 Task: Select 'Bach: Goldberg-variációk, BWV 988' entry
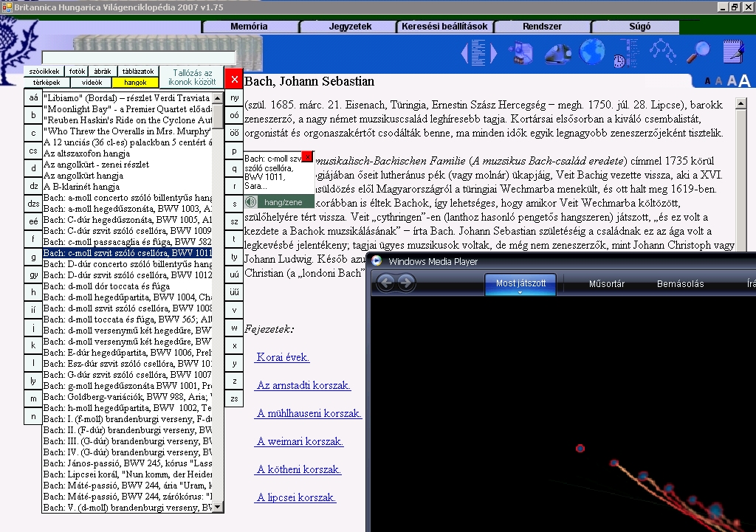(x=127, y=397)
